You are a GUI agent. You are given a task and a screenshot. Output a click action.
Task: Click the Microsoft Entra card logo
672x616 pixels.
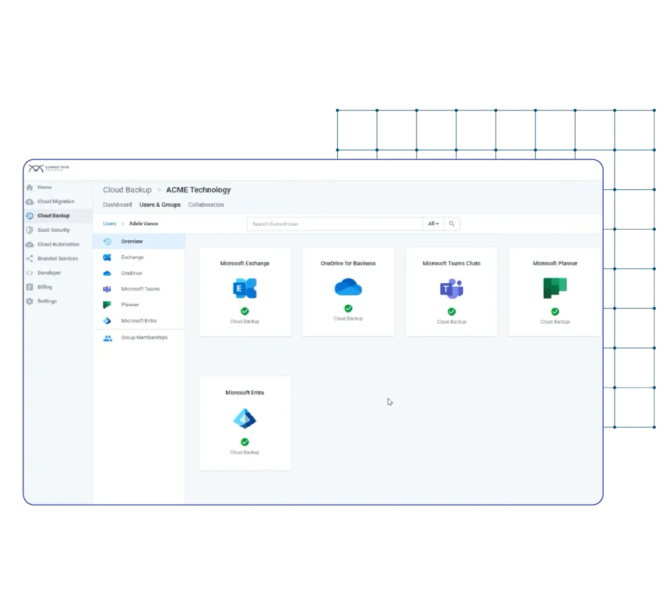(245, 419)
